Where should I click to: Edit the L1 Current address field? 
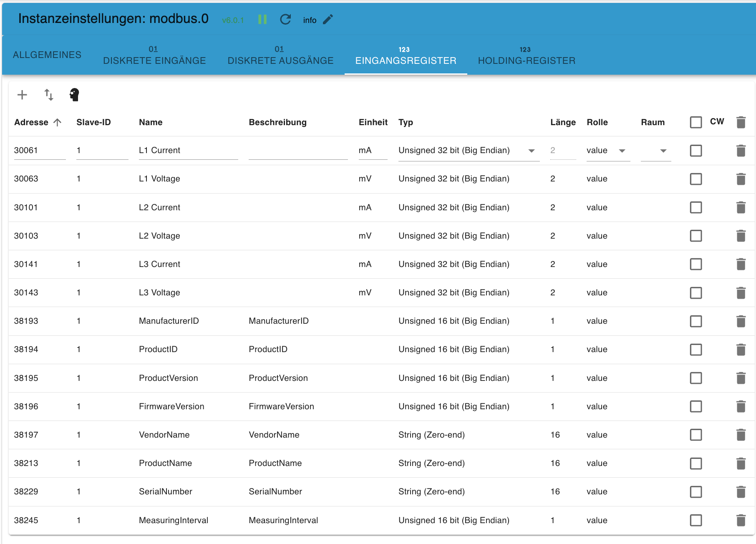point(39,151)
